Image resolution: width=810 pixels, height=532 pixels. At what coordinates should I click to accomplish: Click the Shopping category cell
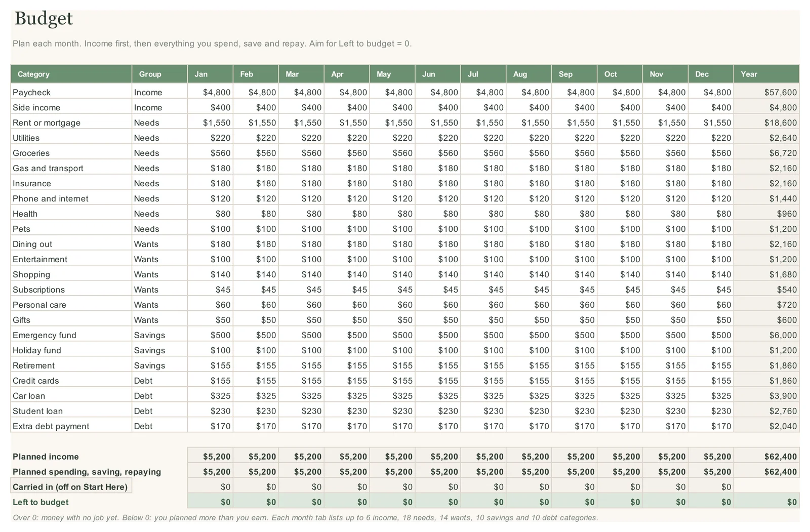(x=71, y=274)
